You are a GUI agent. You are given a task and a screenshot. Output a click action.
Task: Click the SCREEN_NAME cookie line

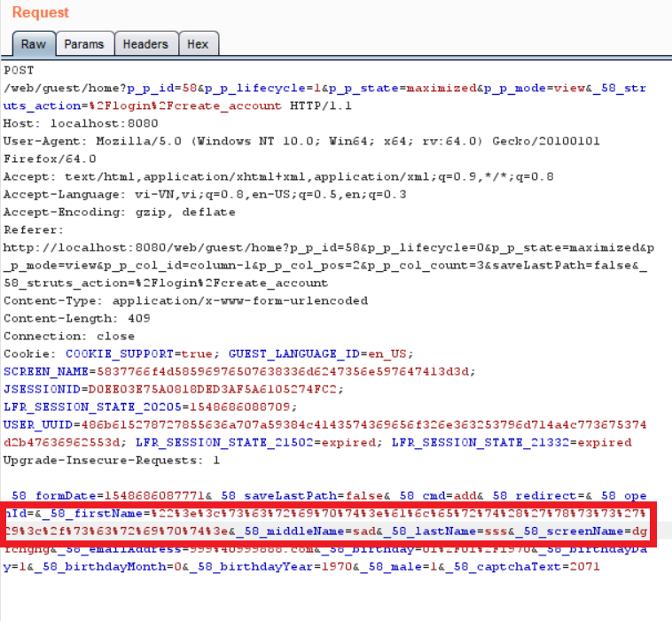pyautogui.click(x=239, y=371)
